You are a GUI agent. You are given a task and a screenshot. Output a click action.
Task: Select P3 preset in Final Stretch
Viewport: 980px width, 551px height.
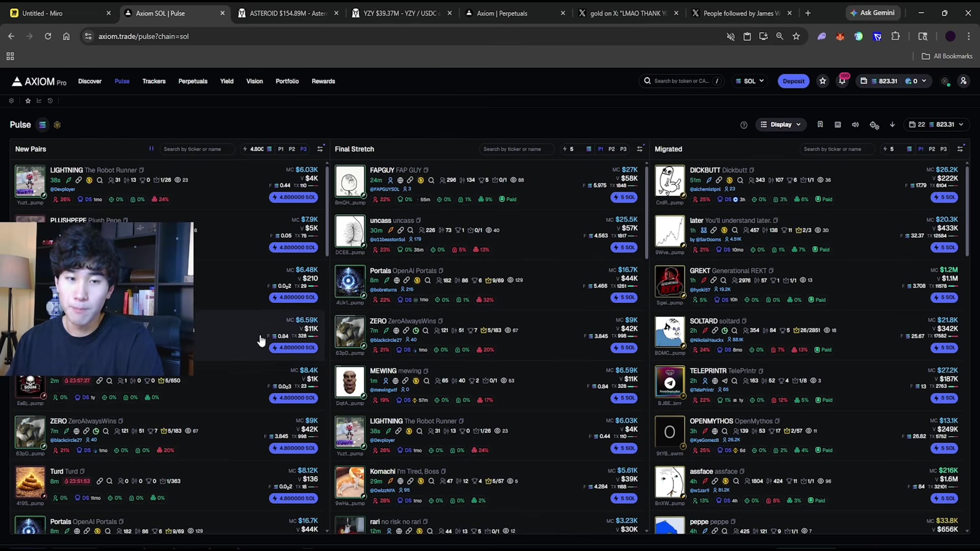(x=623, y=149)
